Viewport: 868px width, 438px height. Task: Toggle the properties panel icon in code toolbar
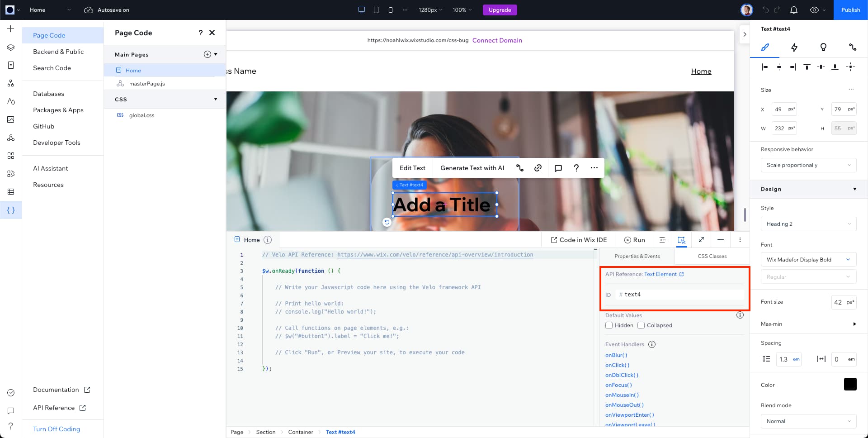682,240
